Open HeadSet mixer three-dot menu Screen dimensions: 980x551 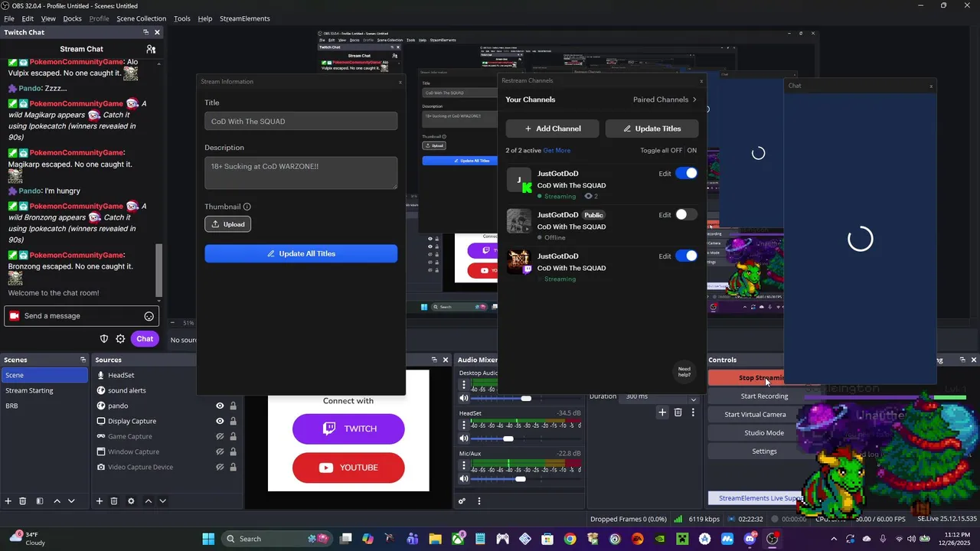[463, 425]
